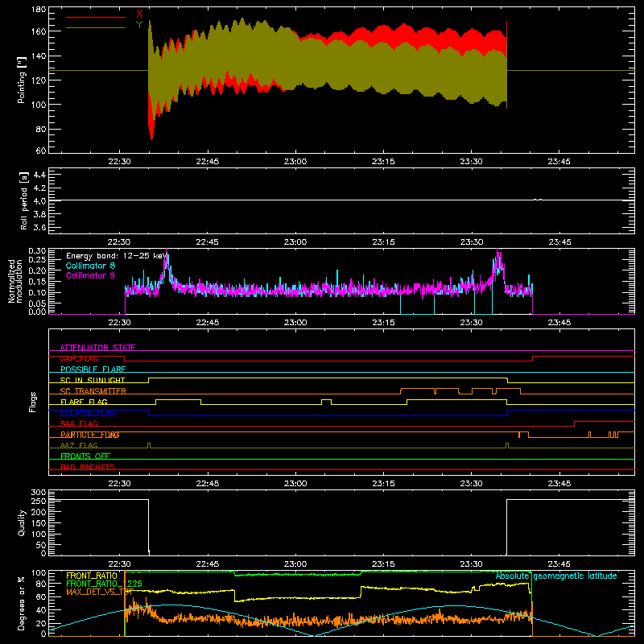Click the SAA_FLAG label
644x644 pixels.
tap(79, 423)
